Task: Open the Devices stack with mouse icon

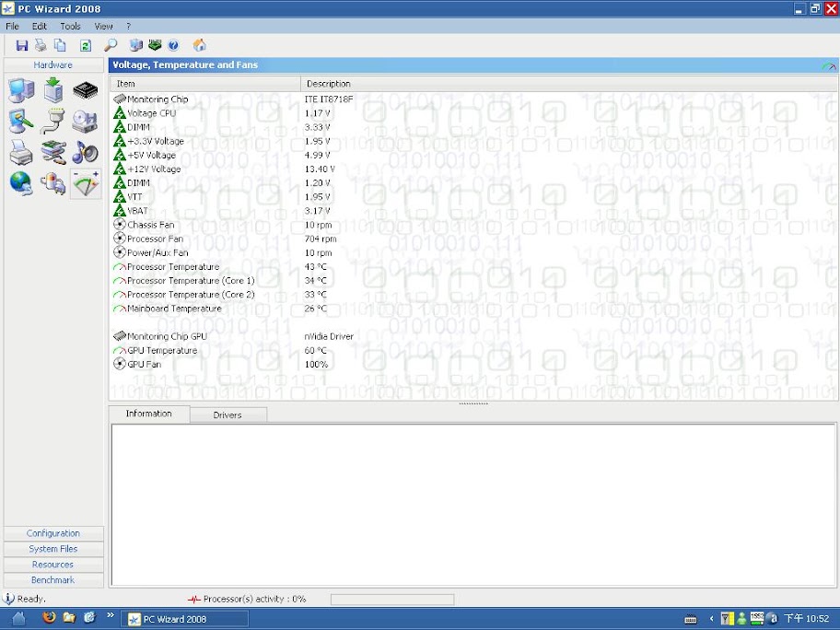Action: 53,153
